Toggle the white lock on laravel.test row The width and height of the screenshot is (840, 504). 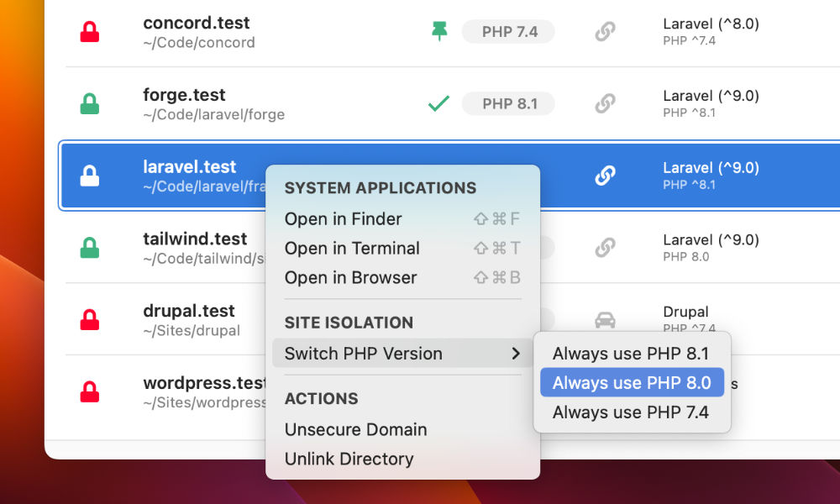(x=90, y=176)
